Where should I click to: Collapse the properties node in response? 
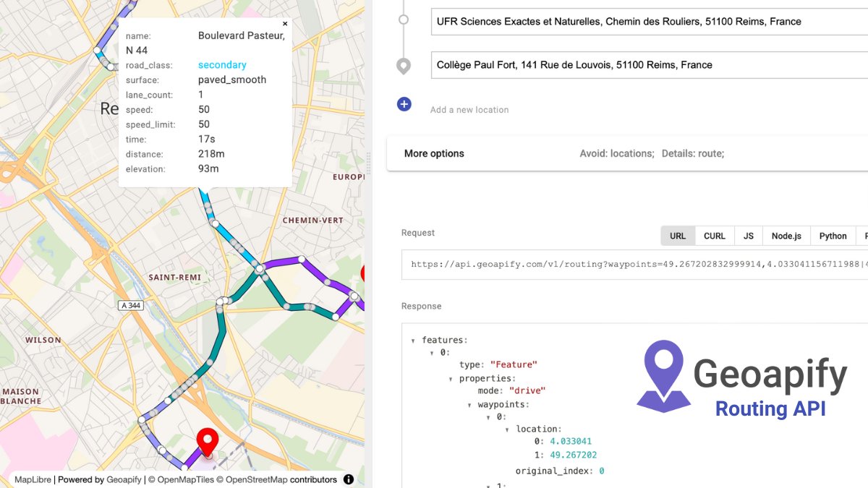(x=451, y=379)
